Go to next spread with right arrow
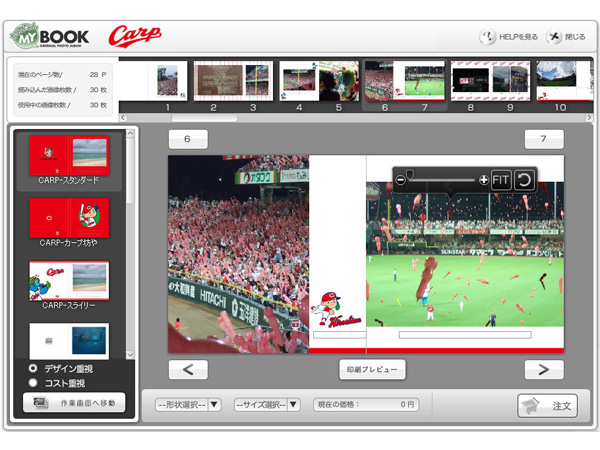600x450 pixels. tap(544, 370)
